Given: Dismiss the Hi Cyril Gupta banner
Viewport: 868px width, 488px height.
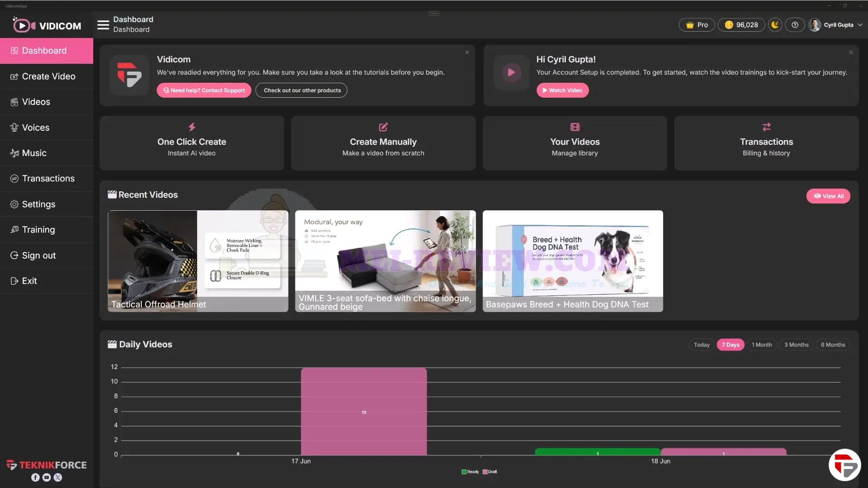Looking at the screenshot, I should (851, 52).
